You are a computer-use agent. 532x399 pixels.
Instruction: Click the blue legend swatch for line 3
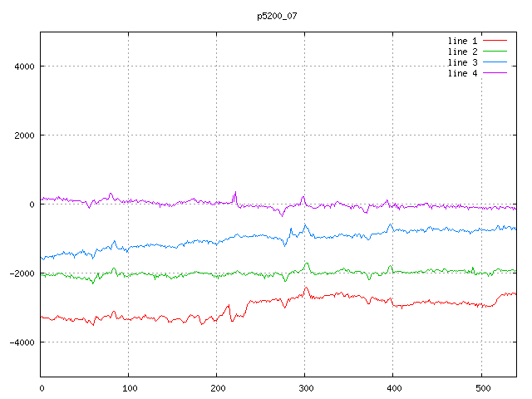[495, 62]
